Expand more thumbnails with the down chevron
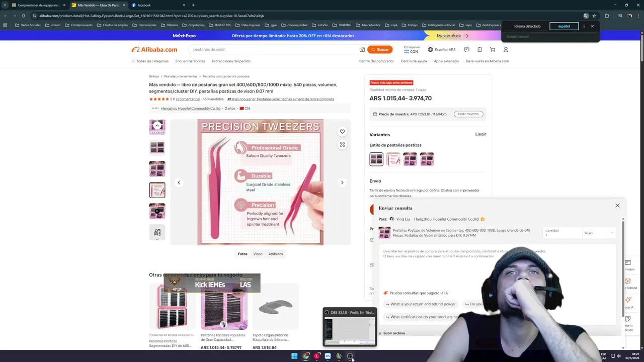This screenshot has height=362, width=644. (157, 239)
